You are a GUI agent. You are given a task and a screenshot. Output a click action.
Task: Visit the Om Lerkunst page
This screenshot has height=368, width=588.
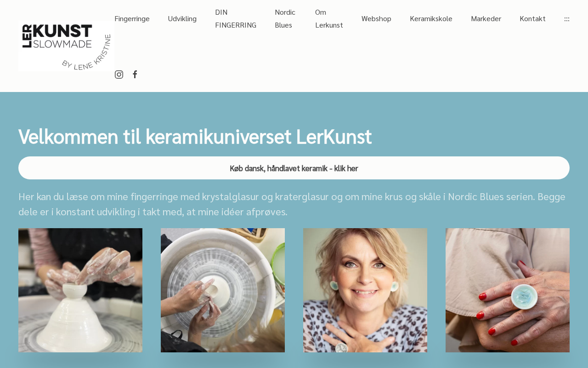[329, 18]
